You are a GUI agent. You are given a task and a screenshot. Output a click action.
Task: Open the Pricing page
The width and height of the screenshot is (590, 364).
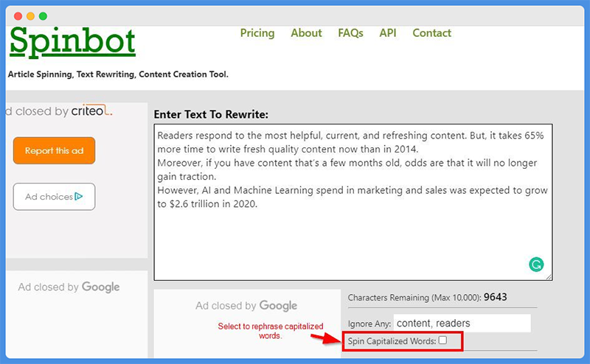257,33
